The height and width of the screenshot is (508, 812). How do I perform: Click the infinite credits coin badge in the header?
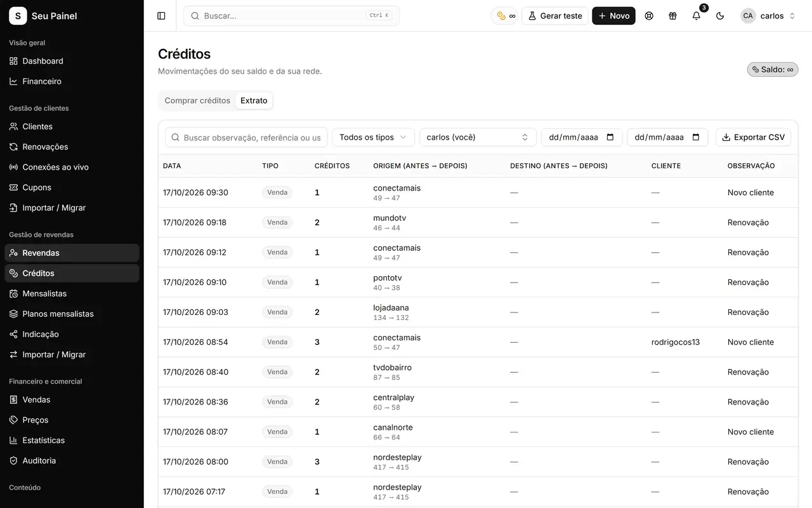tap(506, 16)
